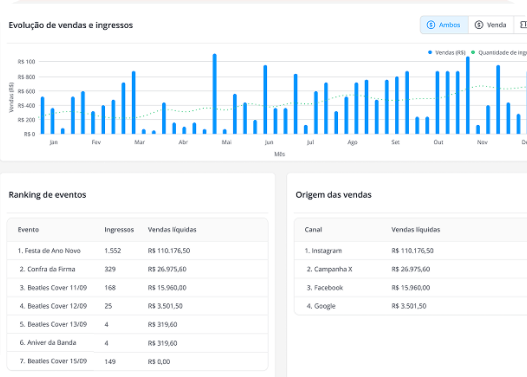Toggle the Vendas (R$) legend series
The width and height of the screenshot is (527, 377).
pos(447,53)
